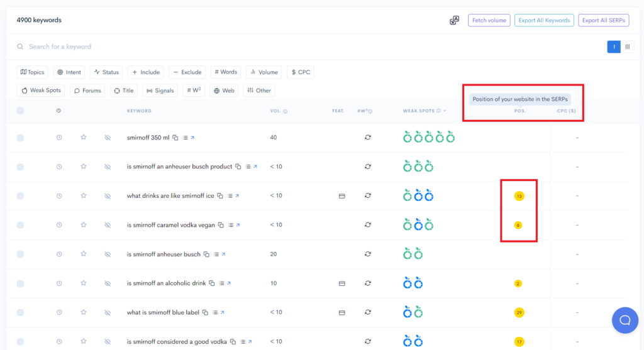
Task: Click Weak Spots column info icon
Action: tap(438, 111)
